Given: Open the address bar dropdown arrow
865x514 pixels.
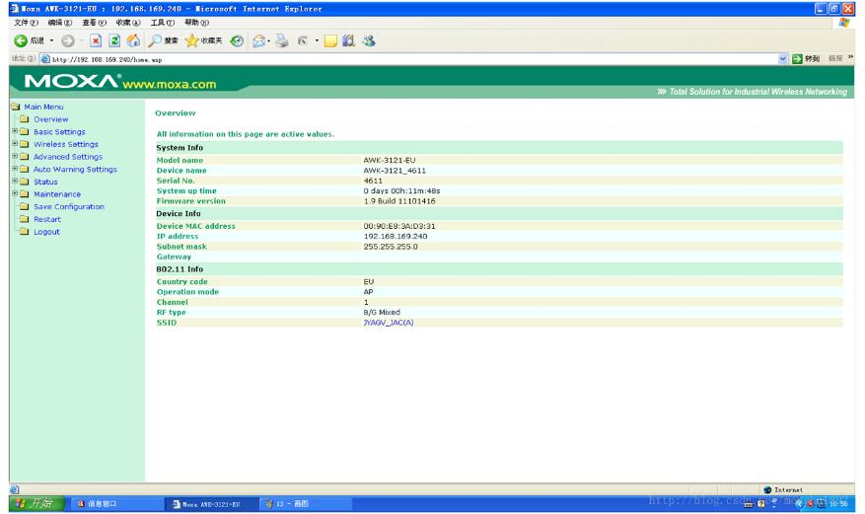Looking at the screenshot, I should pos(783,59).
